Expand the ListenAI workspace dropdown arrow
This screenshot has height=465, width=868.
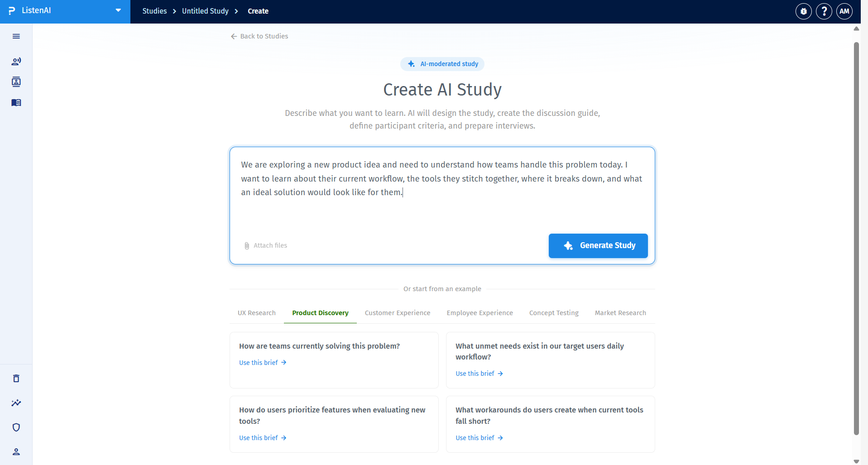click(118, 10)
